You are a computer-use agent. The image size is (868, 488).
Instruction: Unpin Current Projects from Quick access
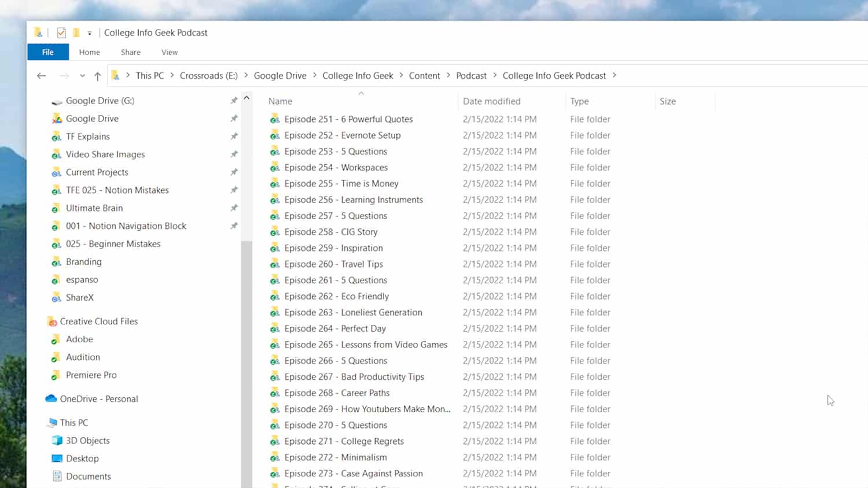point(234,172)
